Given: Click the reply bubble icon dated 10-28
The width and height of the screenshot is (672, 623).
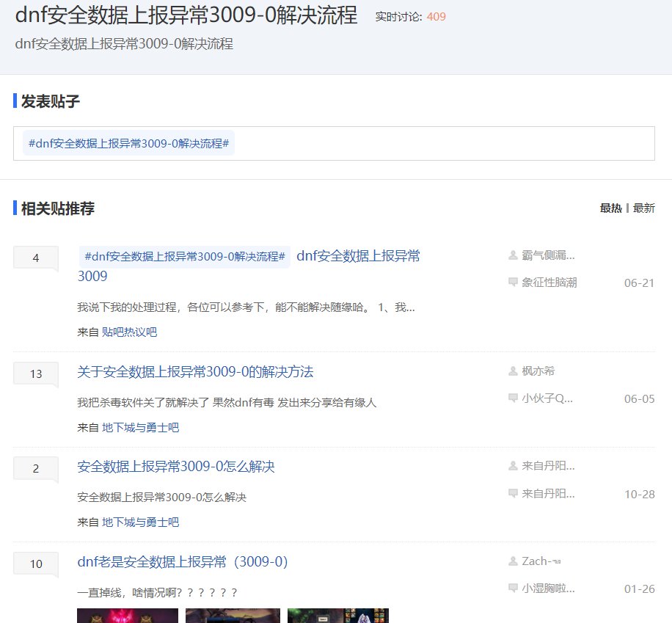Looking at the screenshot, I should (x=513, y=494).
